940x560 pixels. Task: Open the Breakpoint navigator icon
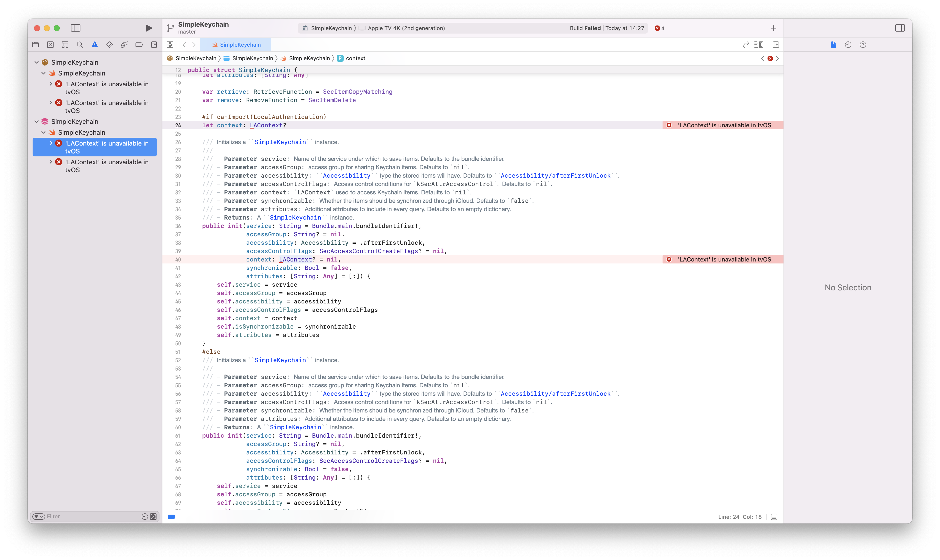pos(139,44)
